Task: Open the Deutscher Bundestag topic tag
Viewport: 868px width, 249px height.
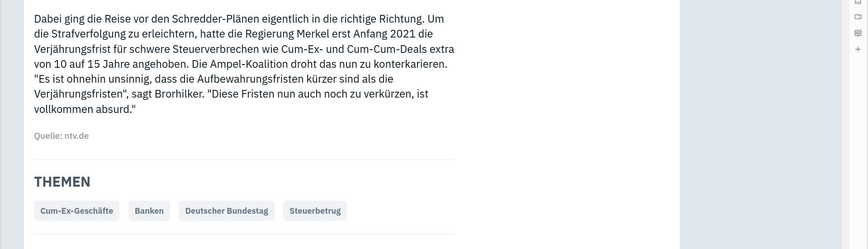Action: pos(227,211)
